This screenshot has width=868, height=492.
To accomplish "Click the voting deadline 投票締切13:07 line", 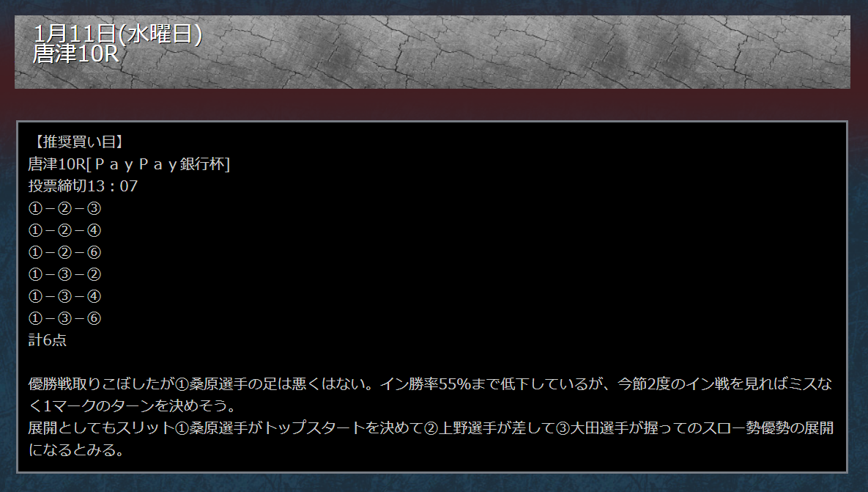I will (83, 186).
